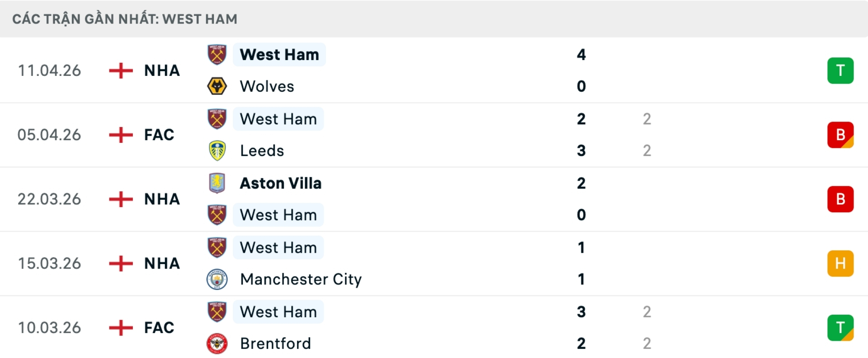Click the red B badge for Aston Villa match

pyautogui.click(x=840, y=199)
